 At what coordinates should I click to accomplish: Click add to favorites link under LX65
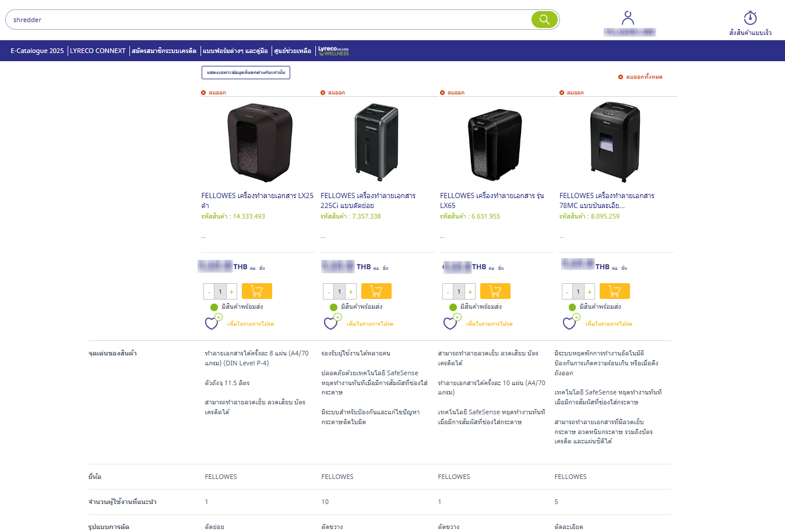(490, 324)
